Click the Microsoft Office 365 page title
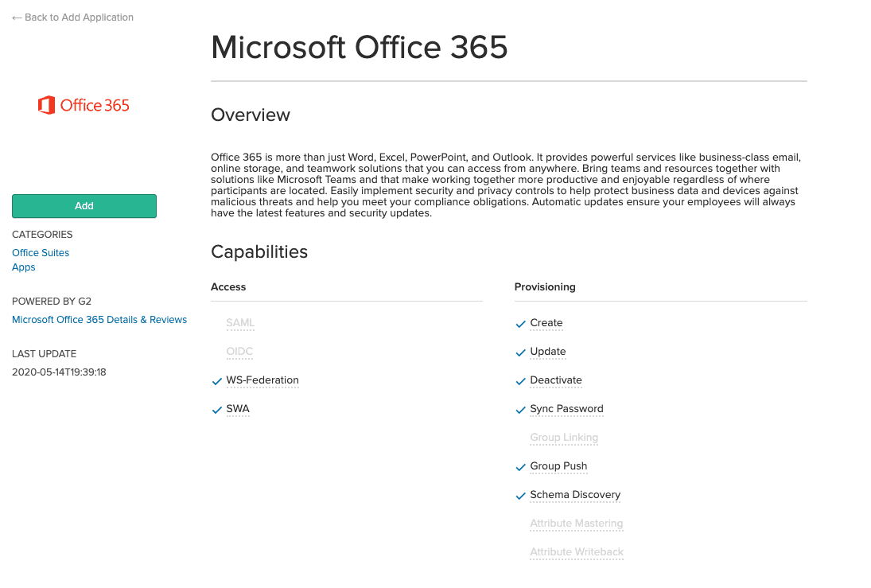Screen dimensions: 871x588 [x=360, y=47]
